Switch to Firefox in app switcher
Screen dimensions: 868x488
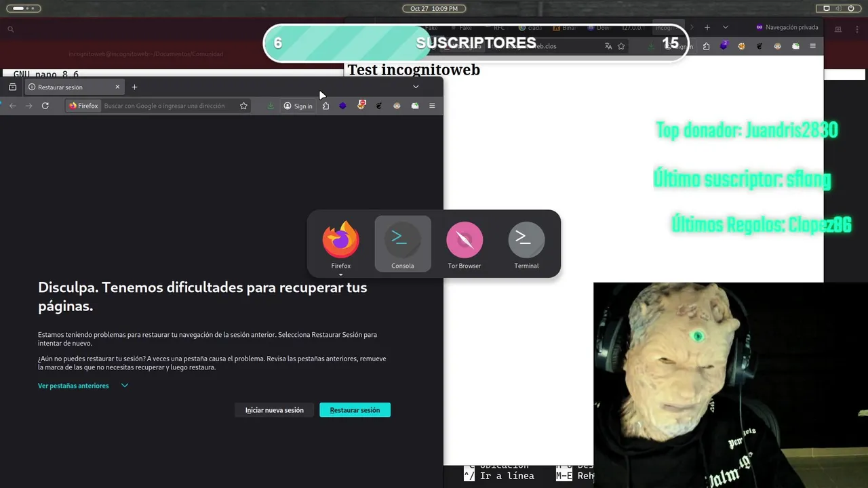[340, 244]
